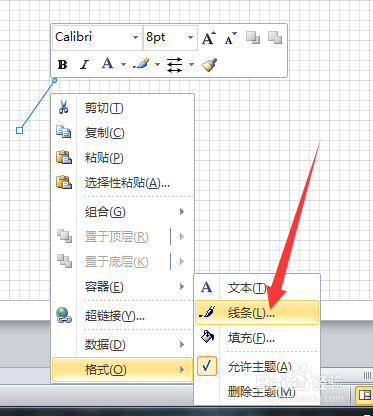
Task: Click the text A icon beside 文本
Action: [207, 287]
